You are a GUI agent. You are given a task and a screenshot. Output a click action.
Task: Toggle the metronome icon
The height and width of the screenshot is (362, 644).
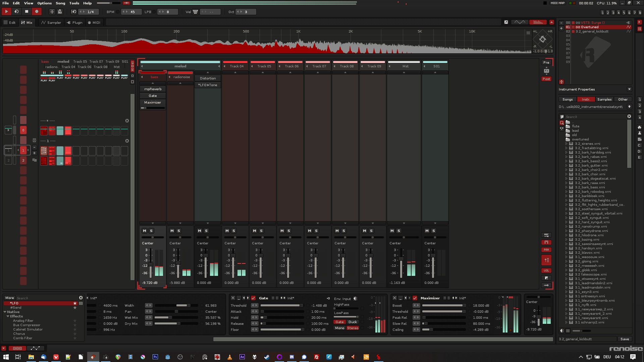[60, 12]
